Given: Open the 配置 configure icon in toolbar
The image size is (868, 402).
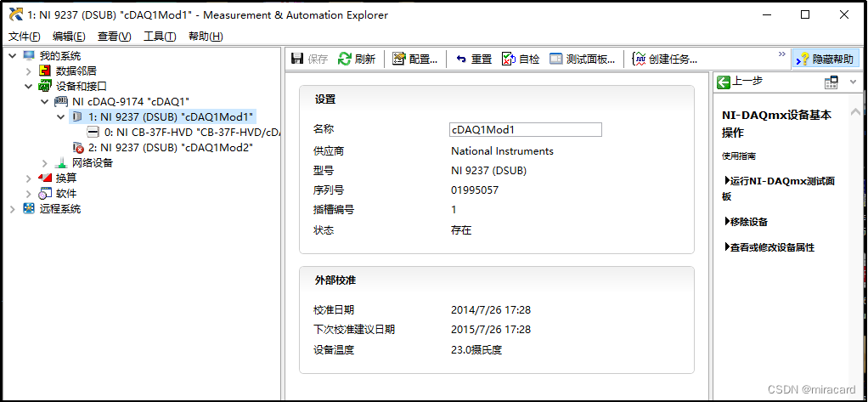Looking at the screenshot, I should coord(399,59).
